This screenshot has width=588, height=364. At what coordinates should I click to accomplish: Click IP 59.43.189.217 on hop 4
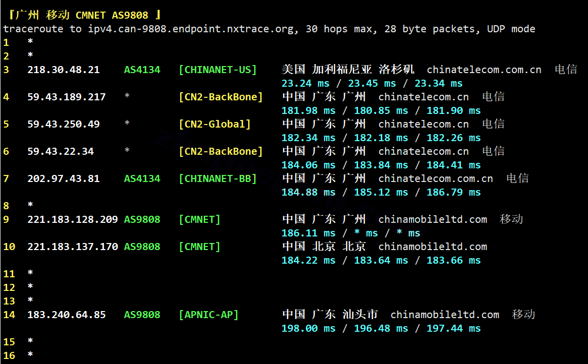click(x=67, y=97)
